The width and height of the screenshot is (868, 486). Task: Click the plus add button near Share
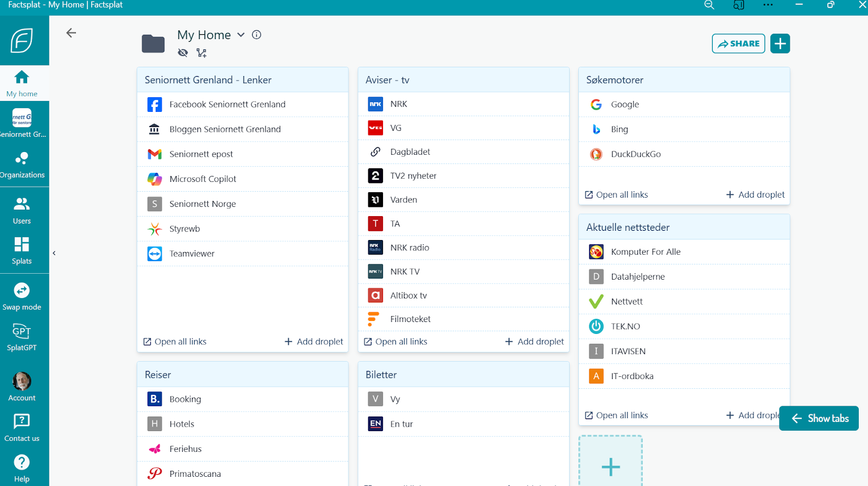780,43
